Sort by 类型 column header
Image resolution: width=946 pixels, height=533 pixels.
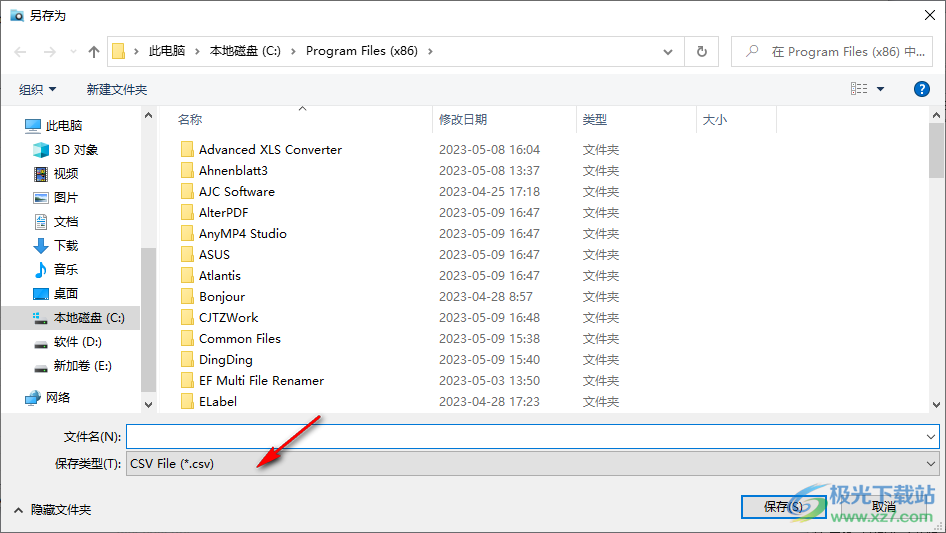point(595,120)
